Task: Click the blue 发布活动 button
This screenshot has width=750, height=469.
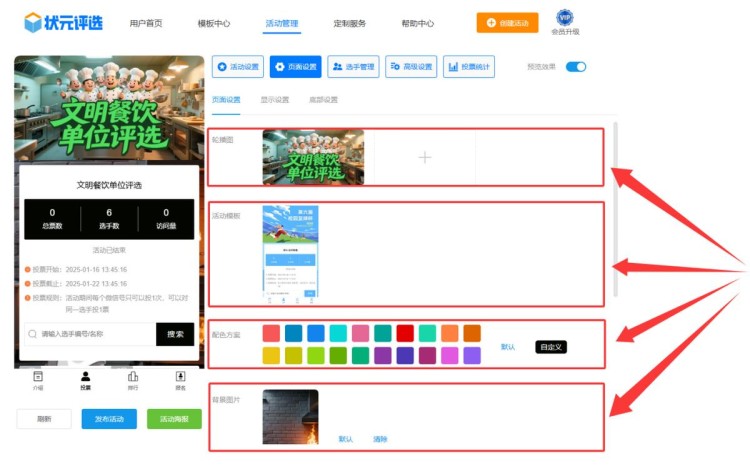Action: (x=109, y=419)
